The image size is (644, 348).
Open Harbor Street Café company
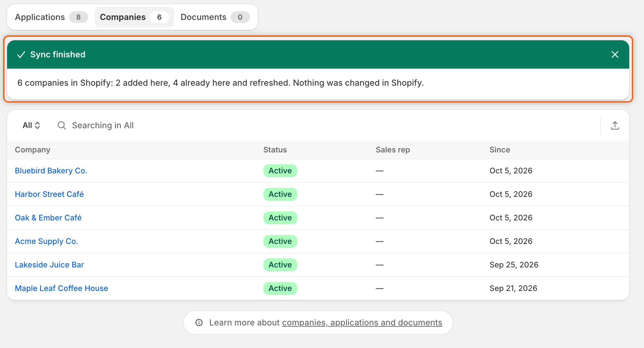pos(49,194)
